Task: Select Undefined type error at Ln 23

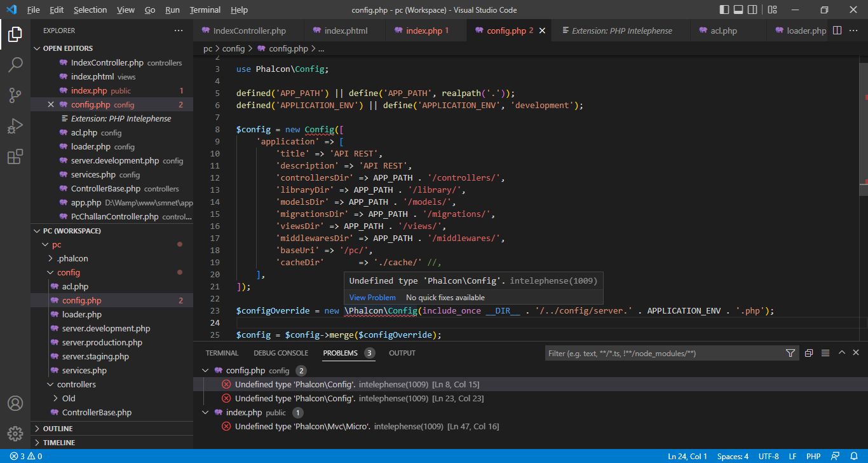Action: (x=530, y=398)
